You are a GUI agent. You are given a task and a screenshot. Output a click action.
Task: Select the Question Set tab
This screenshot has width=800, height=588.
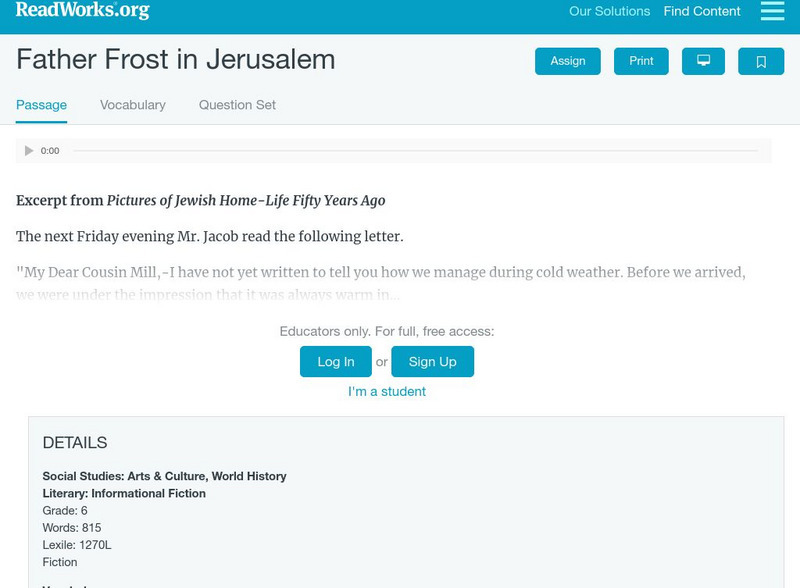tap(237, 105)
